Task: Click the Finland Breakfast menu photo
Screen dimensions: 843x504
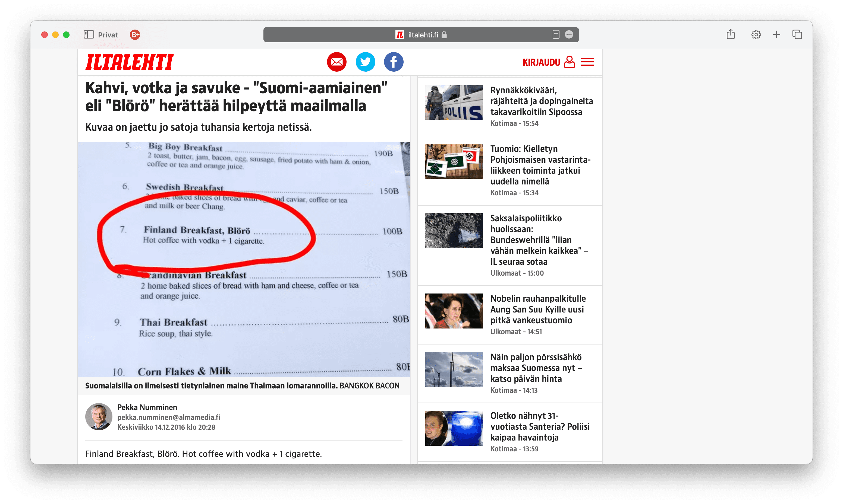Action: point(244,259)
